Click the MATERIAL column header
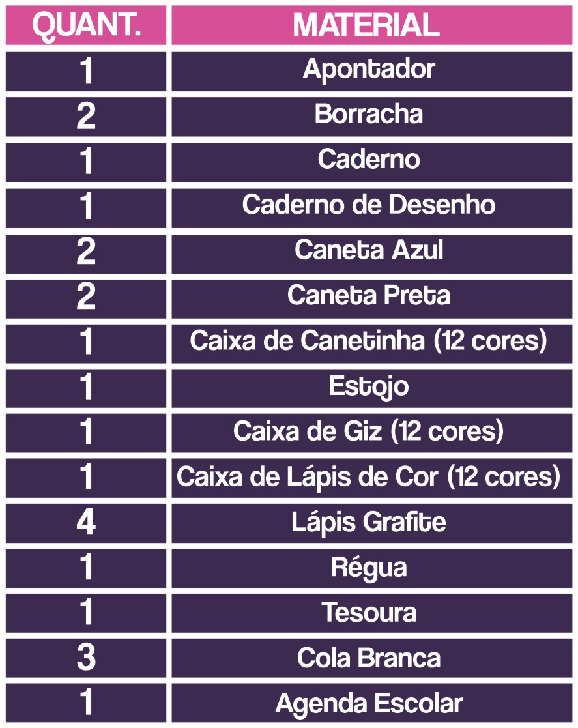Viewport: 578px width, 728px height. [x=372, y=25]
